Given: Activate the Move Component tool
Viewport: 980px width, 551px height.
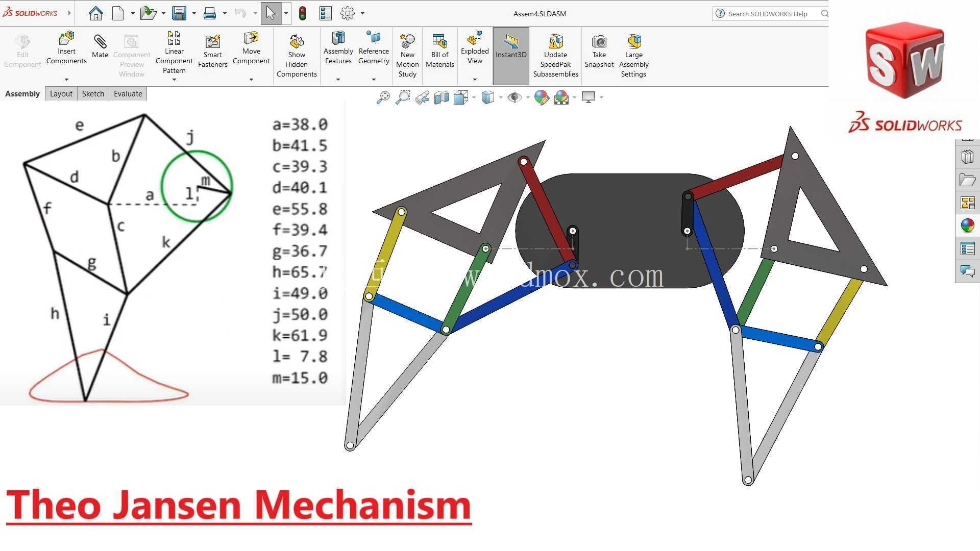Looking at the screenshot, I should [x=251, y=47].
